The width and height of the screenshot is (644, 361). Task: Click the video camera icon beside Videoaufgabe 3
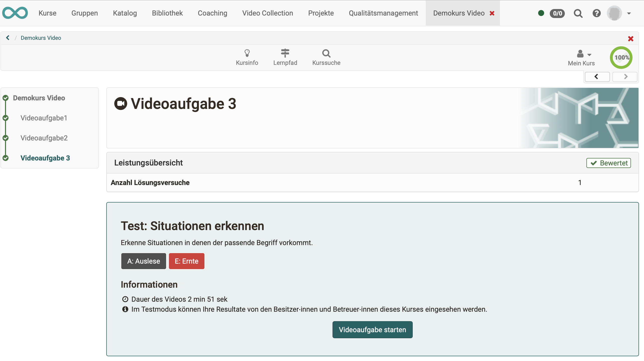pyautogui.click(x=121, y=103)
